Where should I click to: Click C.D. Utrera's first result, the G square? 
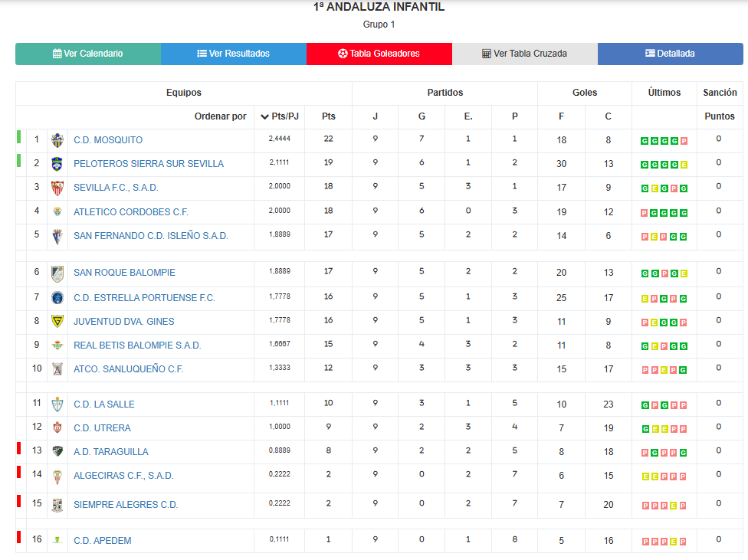tap(645, 429)
